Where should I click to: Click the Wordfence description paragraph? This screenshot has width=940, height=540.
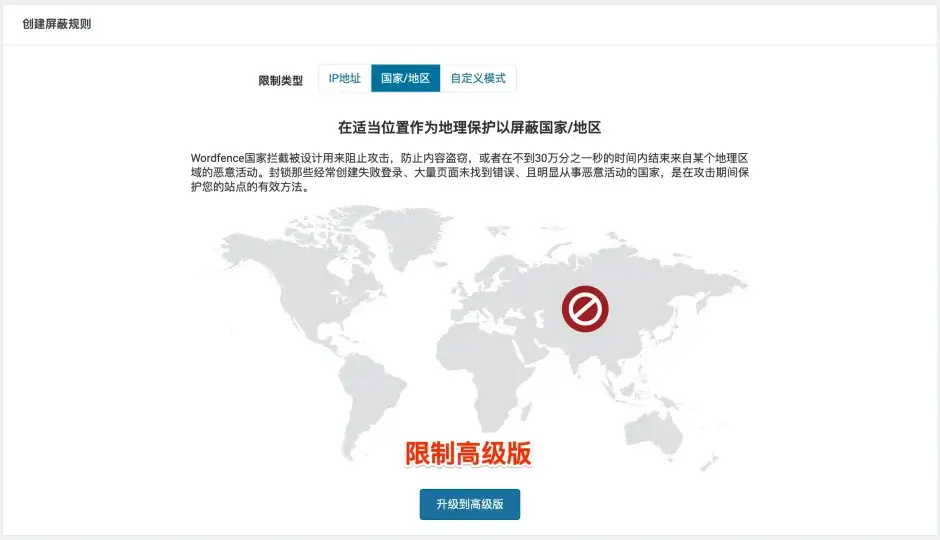point(469,172)
